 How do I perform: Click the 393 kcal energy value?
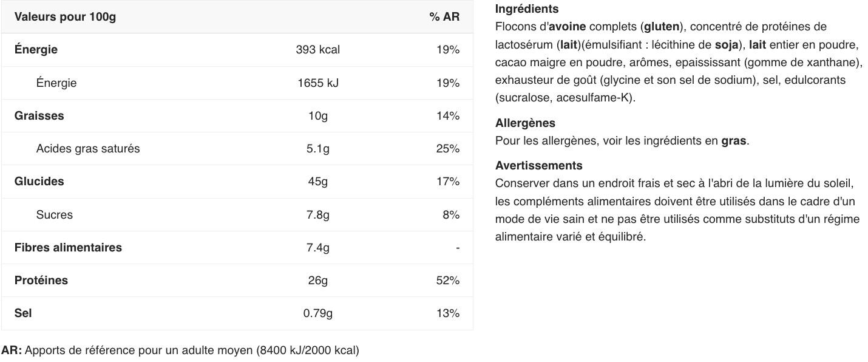tap(317, 50)
